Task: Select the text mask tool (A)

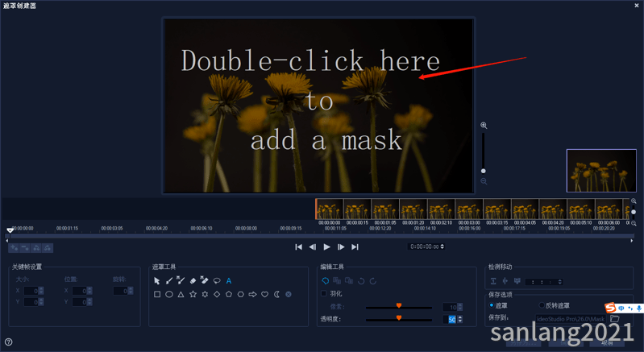Action: click(229, 281)
